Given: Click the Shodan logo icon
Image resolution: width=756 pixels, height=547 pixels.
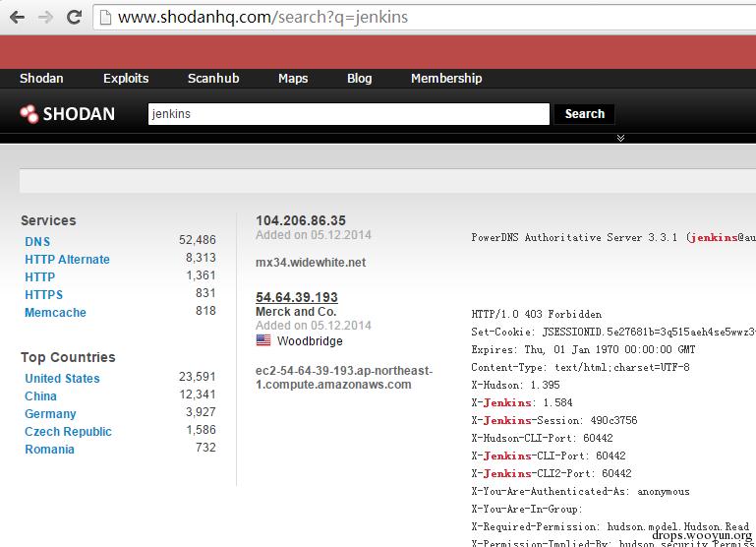Looking at the screenshot, I should coord(29,114).
